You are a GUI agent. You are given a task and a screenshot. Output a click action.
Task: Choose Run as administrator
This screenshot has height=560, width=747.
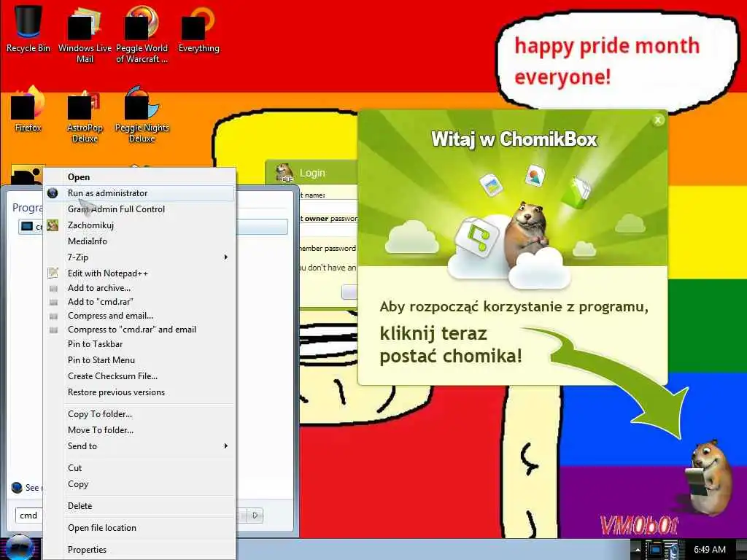[x=139, y=192]
